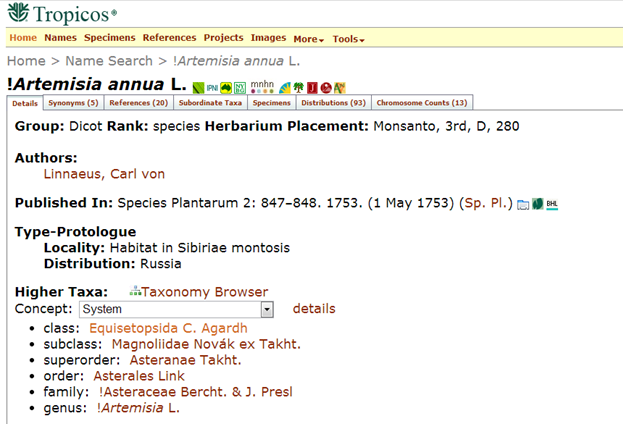Click the text Habitat in Sibiriae montosis
The height and width of the screenshot is (424, 623).
tap(200, 248)
